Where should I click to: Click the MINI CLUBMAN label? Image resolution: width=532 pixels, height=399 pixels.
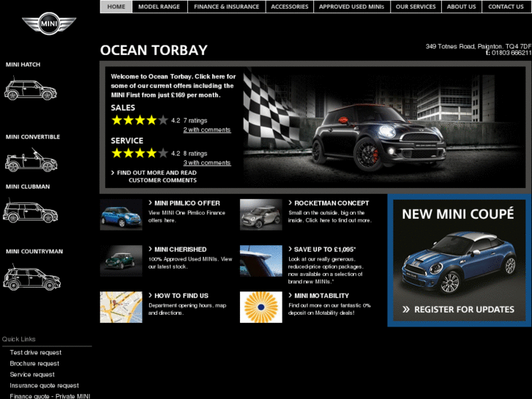(x=28, y=187)
